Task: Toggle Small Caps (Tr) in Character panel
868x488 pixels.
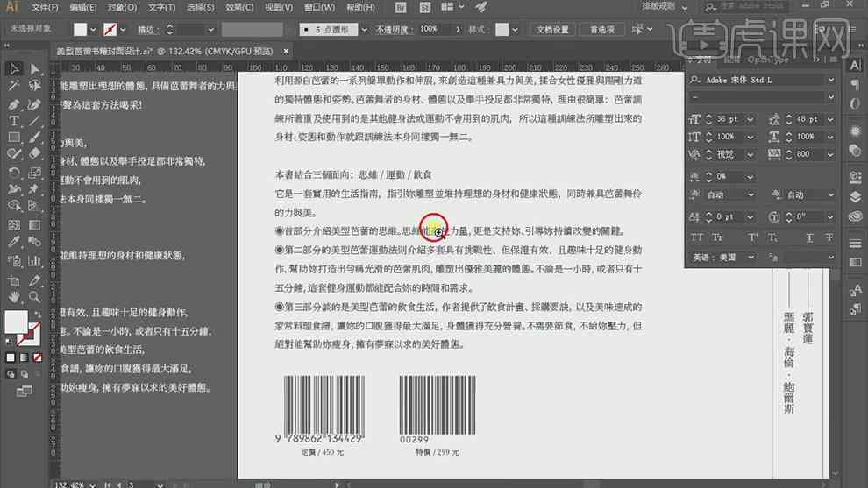Action: 717,237
